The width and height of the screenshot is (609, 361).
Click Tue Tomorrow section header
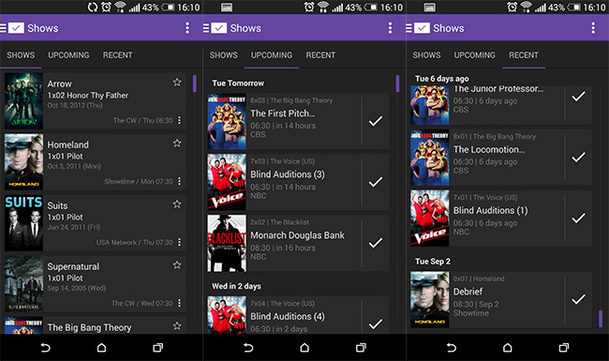(x=238, y=83)
